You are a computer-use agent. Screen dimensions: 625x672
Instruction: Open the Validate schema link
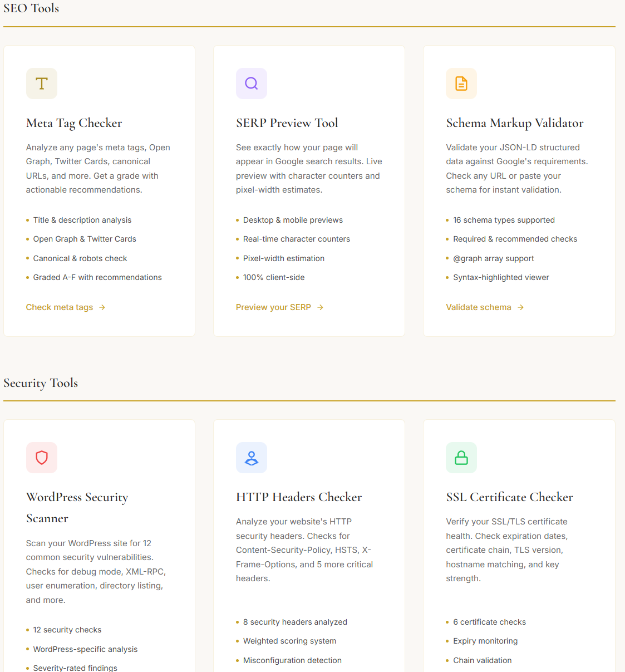(479, 307)
